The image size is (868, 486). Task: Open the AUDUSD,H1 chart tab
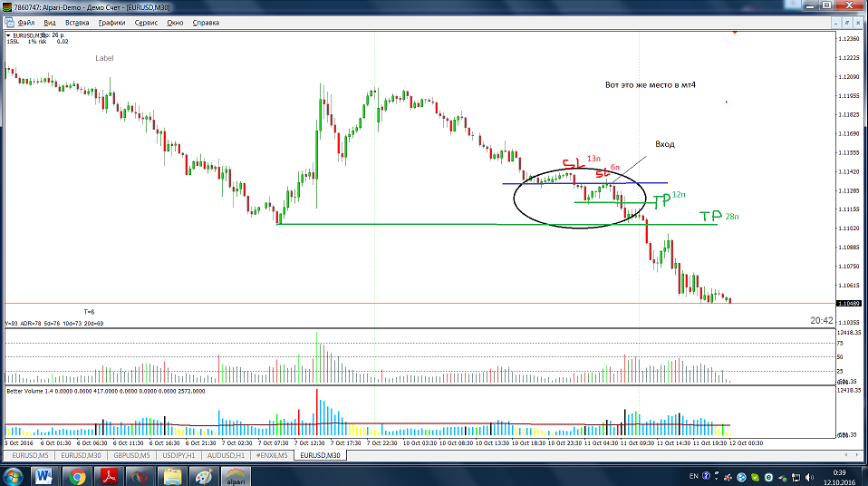[x=227, y=454]
